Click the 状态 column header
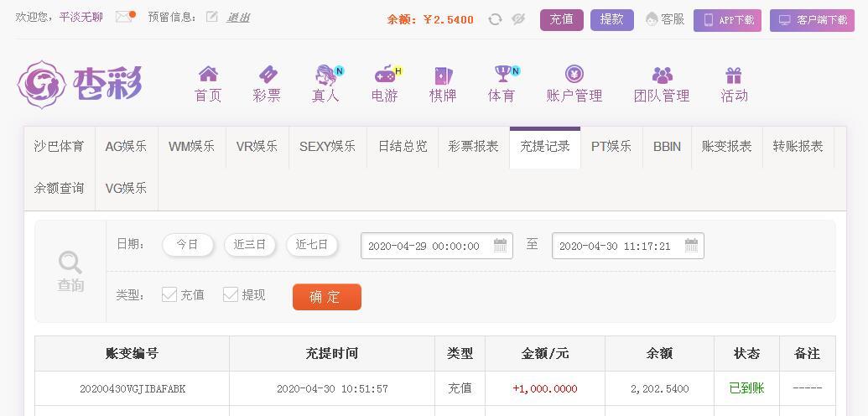The width and height of the screenshot is (868, 416). (746, 353)
